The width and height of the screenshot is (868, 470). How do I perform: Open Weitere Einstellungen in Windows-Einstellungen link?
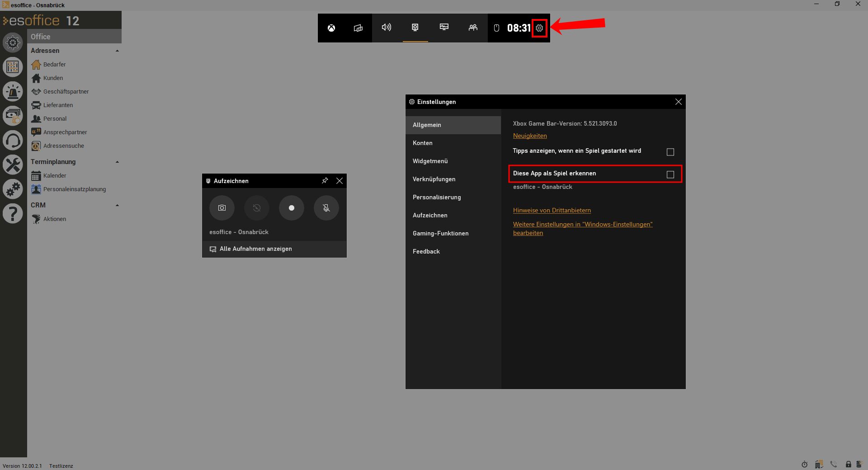point(583,228)
